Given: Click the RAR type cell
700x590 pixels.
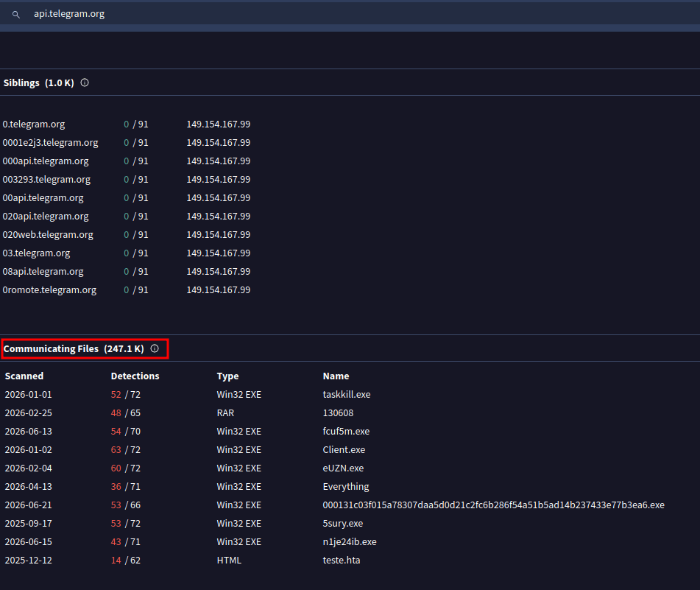Looking at the screenshot, I should click(x=225, y=412).
